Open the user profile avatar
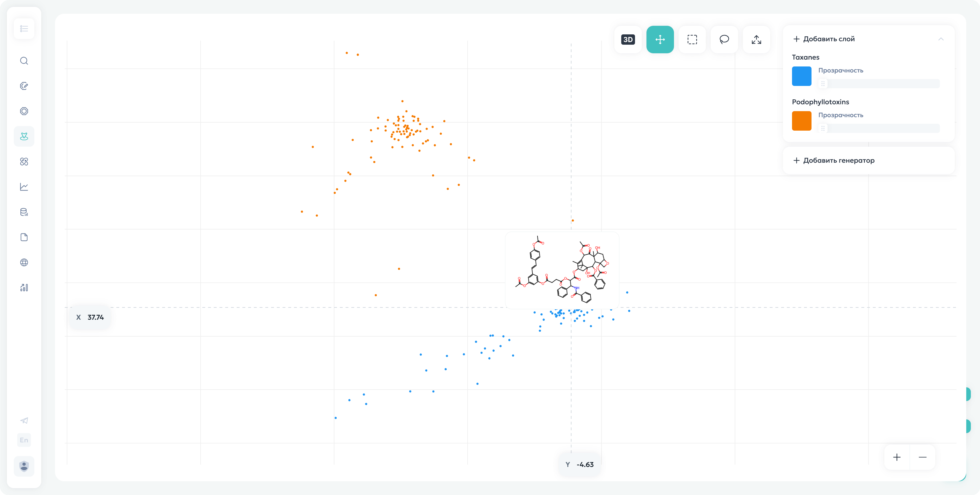Viewport: 980px width, 495px height. [24, 466]
